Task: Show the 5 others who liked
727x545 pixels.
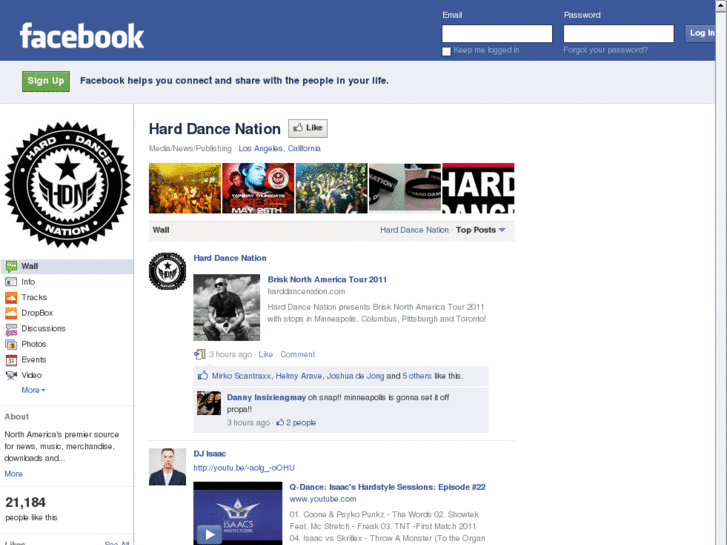Action: tap(417, 376)
